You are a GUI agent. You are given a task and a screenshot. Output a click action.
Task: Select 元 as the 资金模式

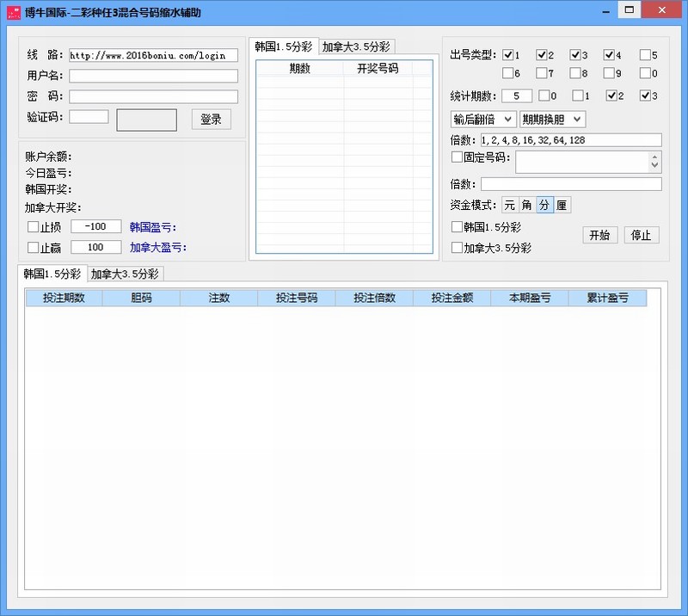(x=510, y=205)
